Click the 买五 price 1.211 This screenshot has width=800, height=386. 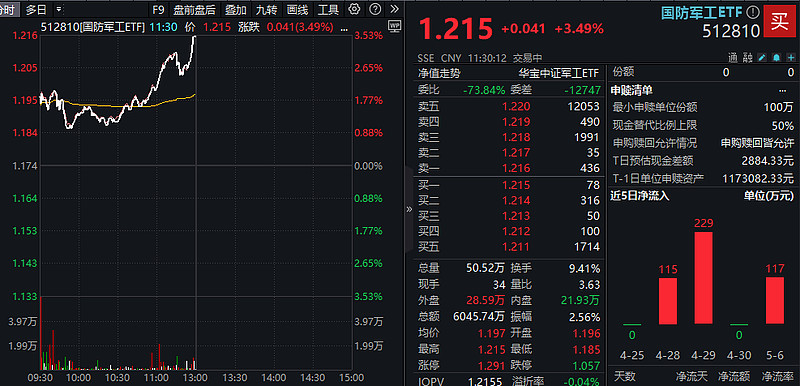(x=516, y=247)
